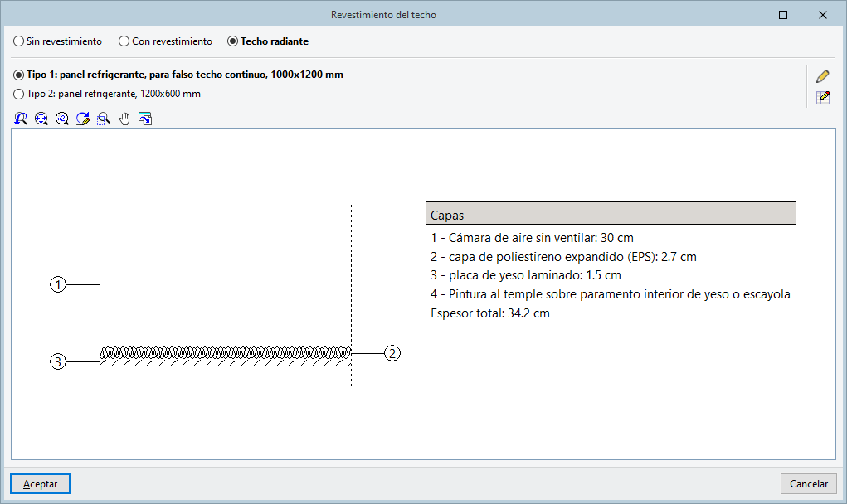Choose Tipo 1 panel refrigerante 1000x1200 mm
Viewport: 847px width, 504px height.
click(x=178, y=75)
